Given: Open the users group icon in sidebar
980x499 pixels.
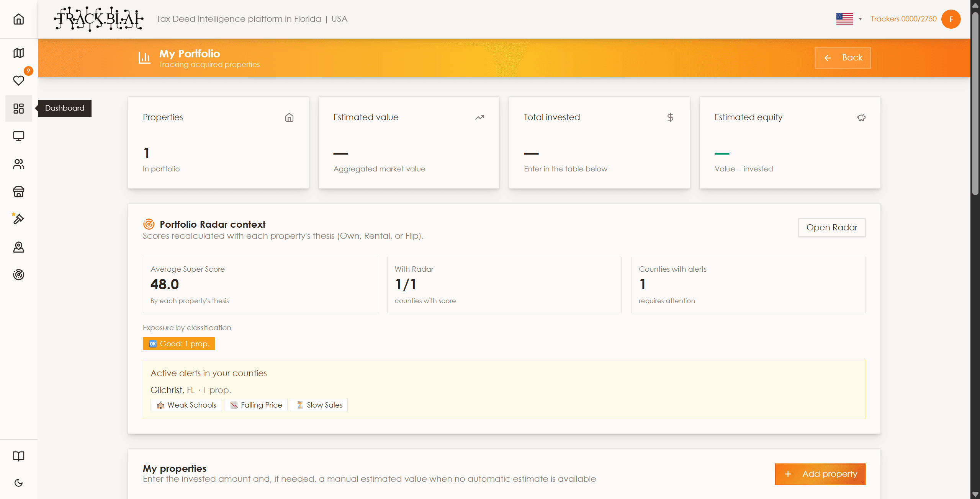Looking at the screenshot, I should coord(18,164).
